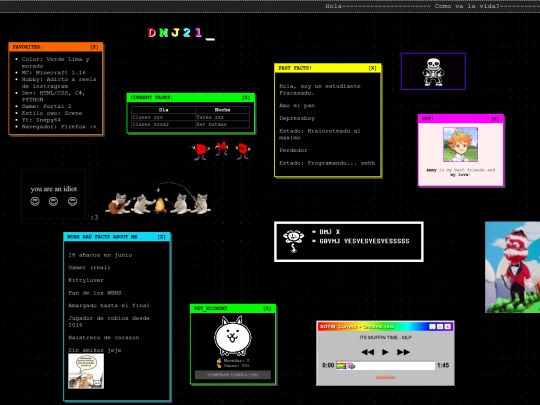The width and height of the screenshot is (540, 405).
Task: Click the red dancing letter M character
Action: click(x=222, y=148)
